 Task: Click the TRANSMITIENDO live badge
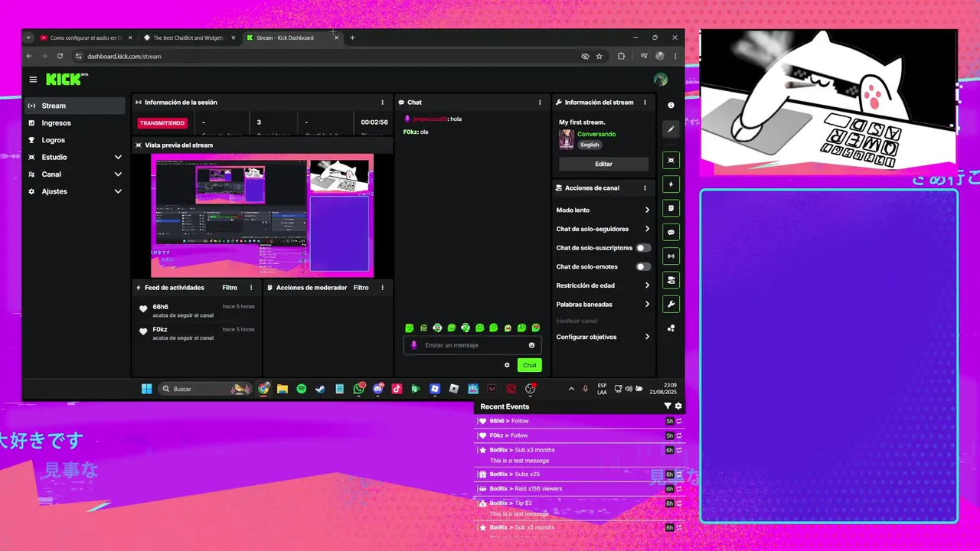162,122
